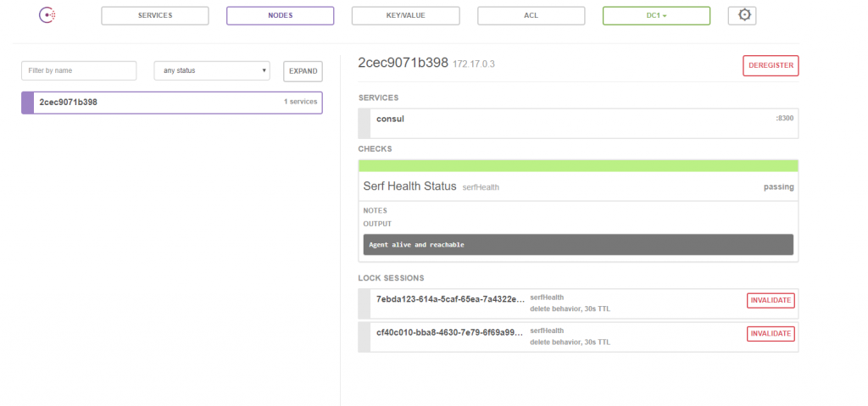Click the Expand button
The image size is (868, 406).
(303, 71)
